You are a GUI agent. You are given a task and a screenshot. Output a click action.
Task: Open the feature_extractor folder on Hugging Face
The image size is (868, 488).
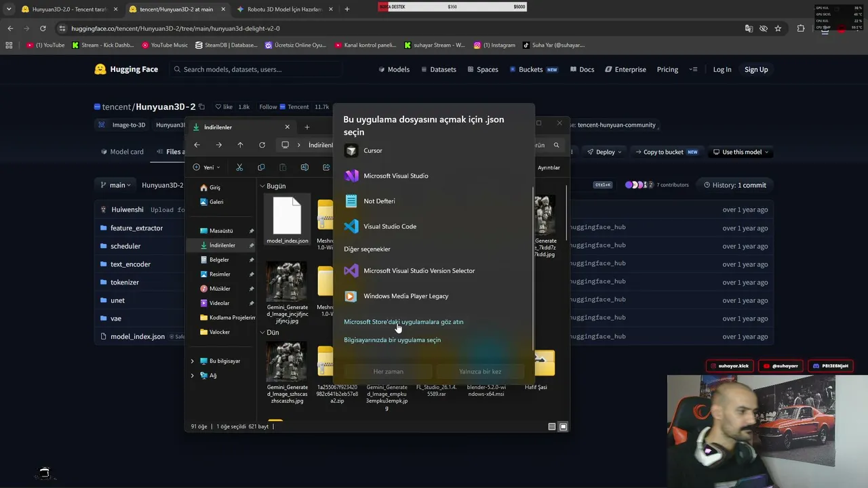click(136, 228)
